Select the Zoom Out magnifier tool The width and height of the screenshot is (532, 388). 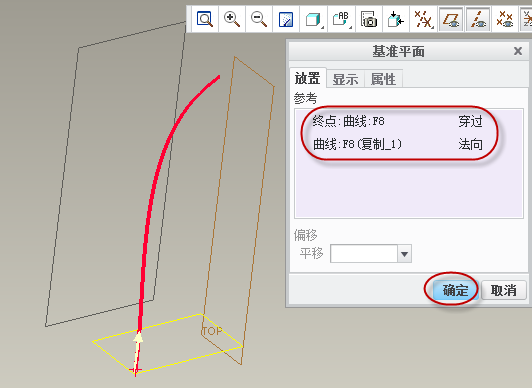coord(259,19)
